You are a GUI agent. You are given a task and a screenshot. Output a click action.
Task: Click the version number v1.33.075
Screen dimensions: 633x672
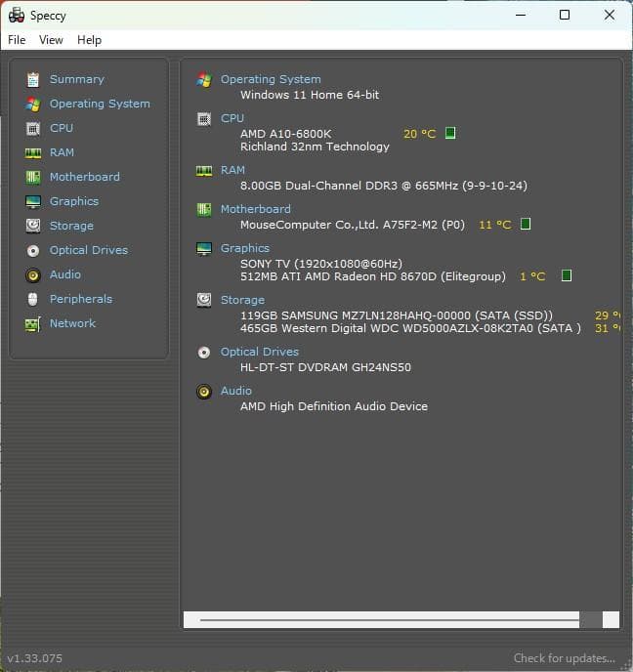click(x=35, y=658)
